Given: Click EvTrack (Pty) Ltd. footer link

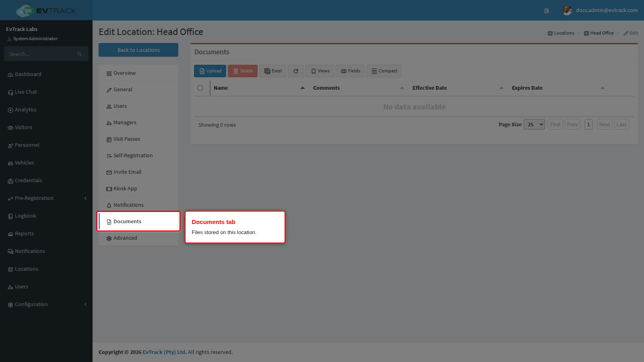Looking at the screenshot, I should tap(165, 352).
